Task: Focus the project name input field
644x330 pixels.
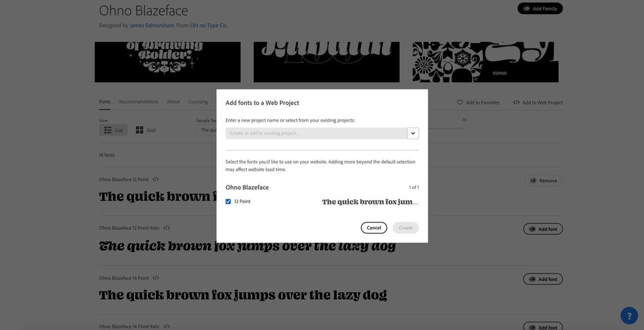Action: pyautogui.click(x=316, y=133)
